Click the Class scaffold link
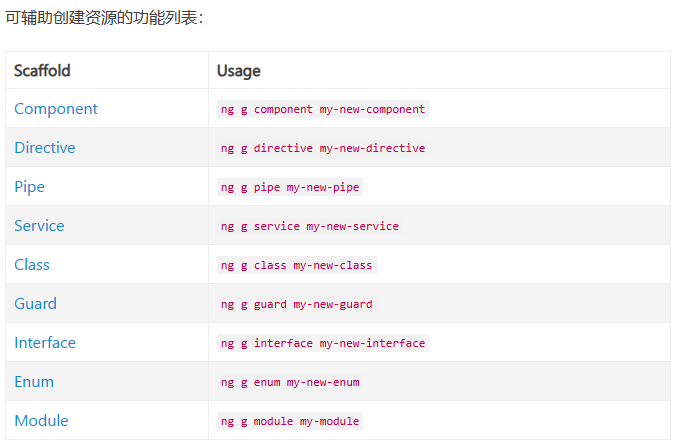 (x=32, y=265)
